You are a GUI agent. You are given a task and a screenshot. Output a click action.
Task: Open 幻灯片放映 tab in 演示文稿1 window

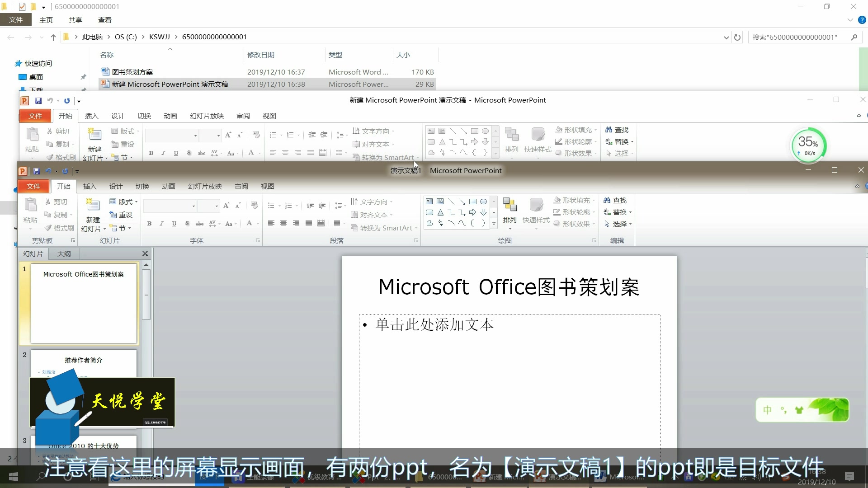[x=205, y=186]
